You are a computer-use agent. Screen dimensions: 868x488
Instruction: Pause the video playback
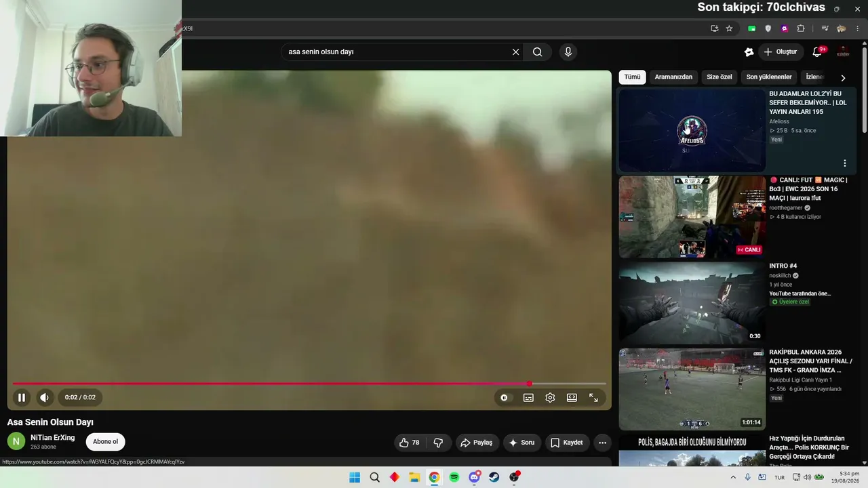point(22,398)
